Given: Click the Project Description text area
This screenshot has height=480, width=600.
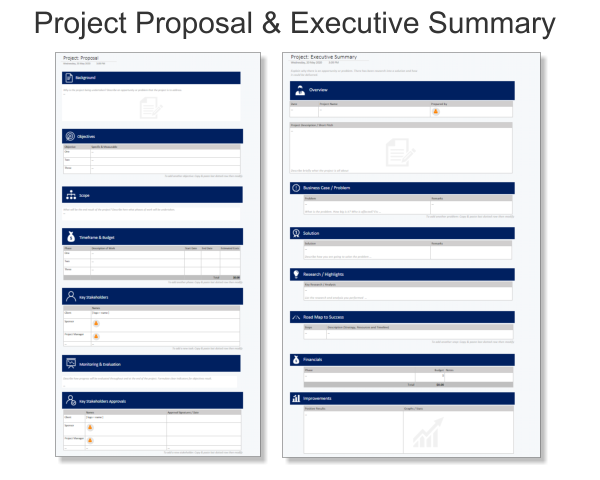Looking at the screenshot, I should 401,150.
